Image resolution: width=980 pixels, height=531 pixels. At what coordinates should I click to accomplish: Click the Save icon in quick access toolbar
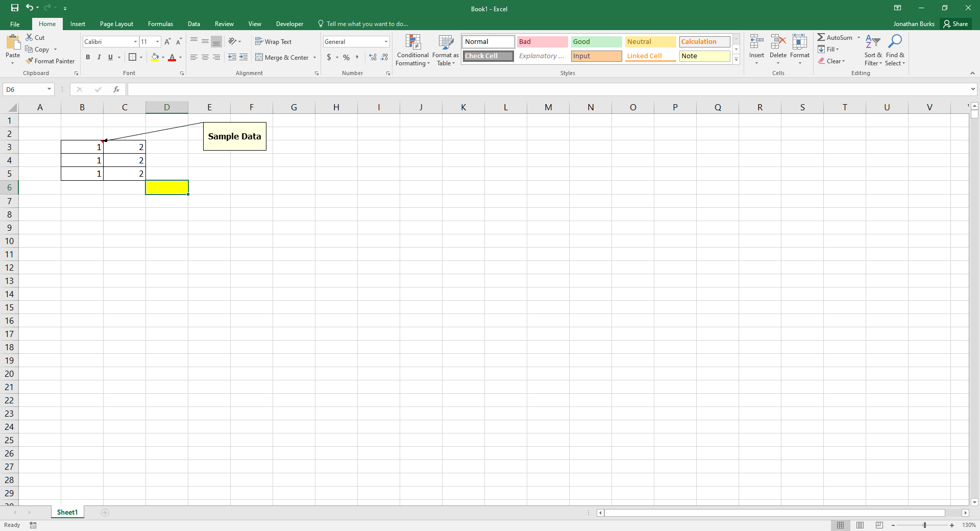tap(14, 8)
